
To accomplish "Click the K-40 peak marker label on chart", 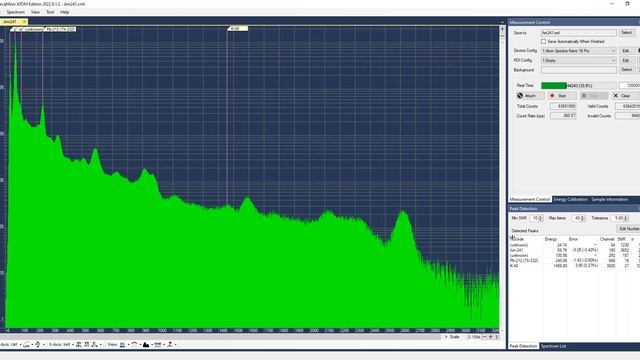I will [238, 29].
